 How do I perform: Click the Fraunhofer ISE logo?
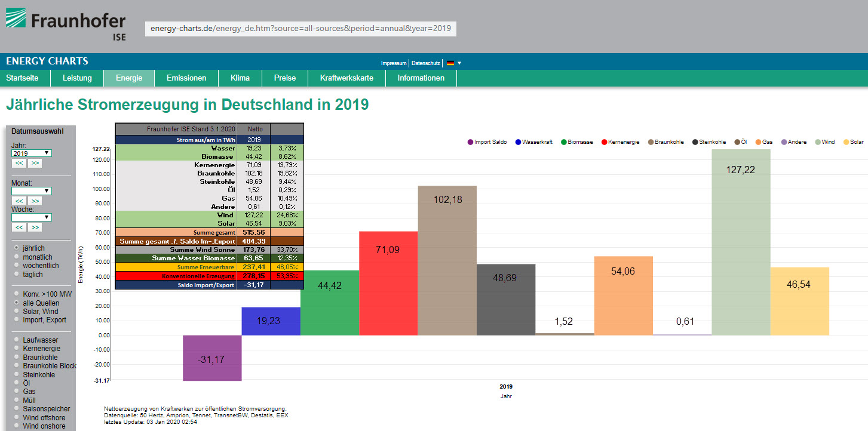(x=66, y=24)
